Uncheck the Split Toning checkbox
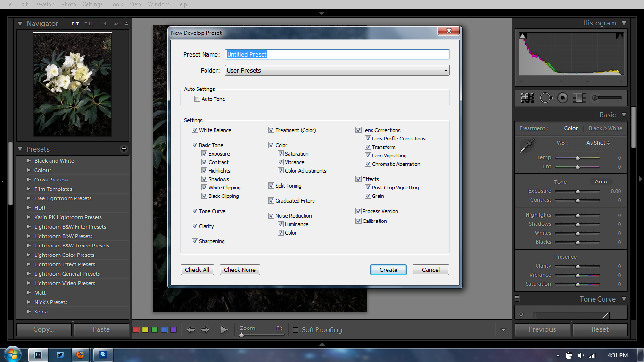Image resolution: width=644 pixels, height=362 pixels. [271, 186]
